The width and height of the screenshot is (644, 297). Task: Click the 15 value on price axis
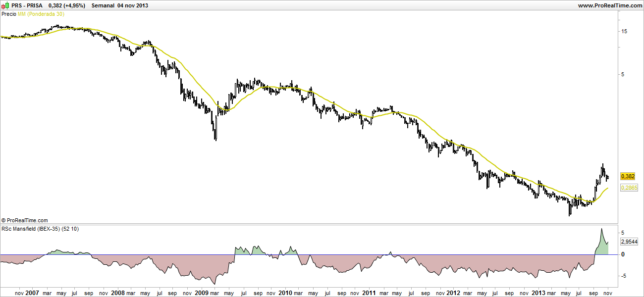624,31
